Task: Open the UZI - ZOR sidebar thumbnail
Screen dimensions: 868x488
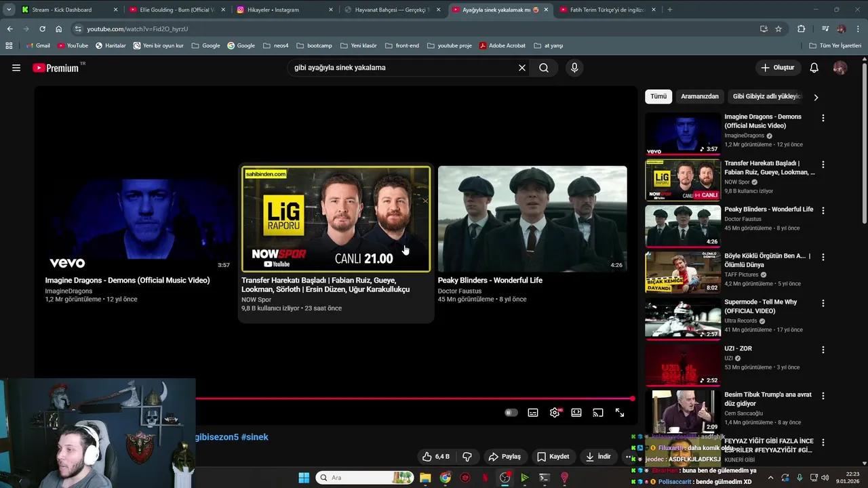Action: point(683,365)
